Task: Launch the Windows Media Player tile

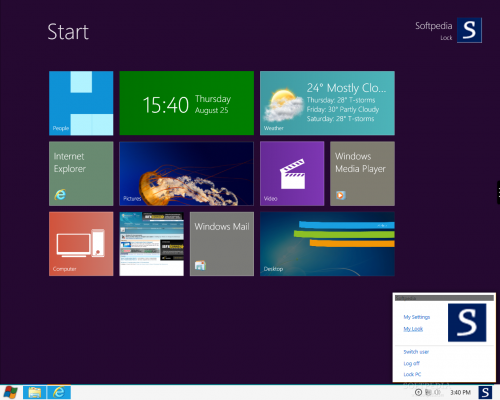Action: tap(362, 174)
